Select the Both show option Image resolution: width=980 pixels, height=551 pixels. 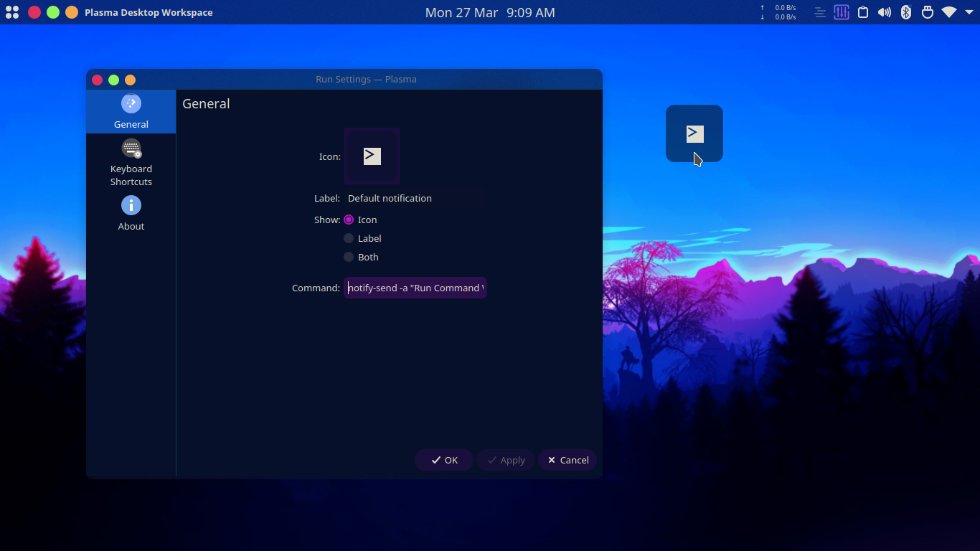[361, 257]
